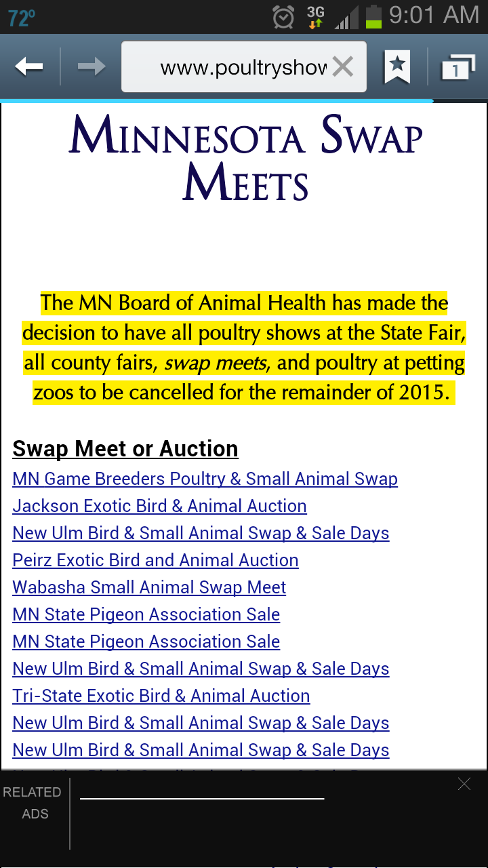
Task: Tap the alarm clock status icon
Action: (283, 16)
